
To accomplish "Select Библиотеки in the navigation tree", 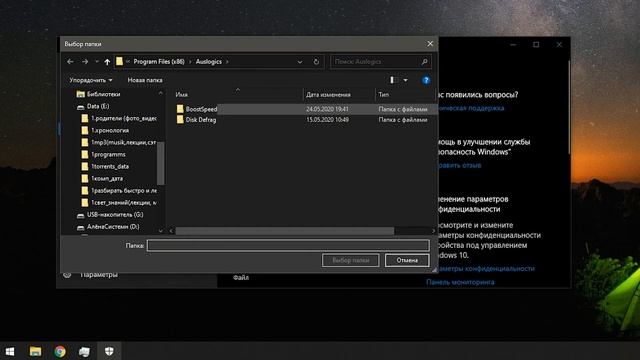I will point(103,94).
